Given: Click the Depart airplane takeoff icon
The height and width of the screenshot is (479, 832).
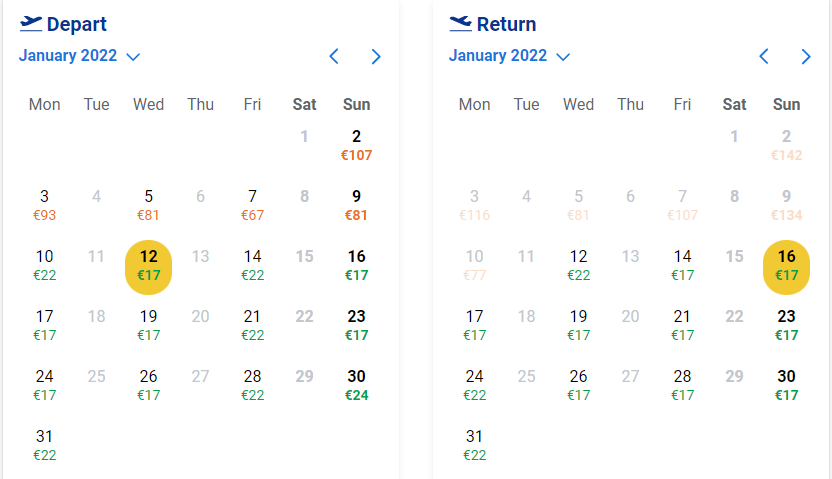Looking at the screenshot, I should tap(31, 24).
